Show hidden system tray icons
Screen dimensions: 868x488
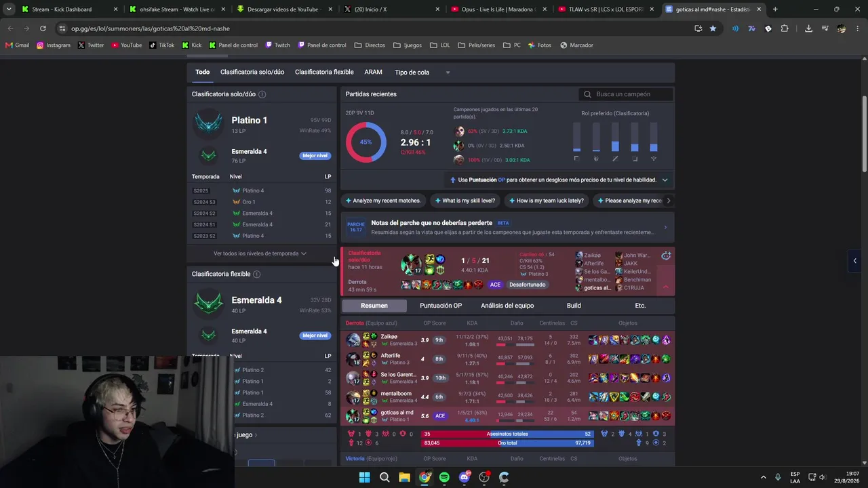[763, 477]
